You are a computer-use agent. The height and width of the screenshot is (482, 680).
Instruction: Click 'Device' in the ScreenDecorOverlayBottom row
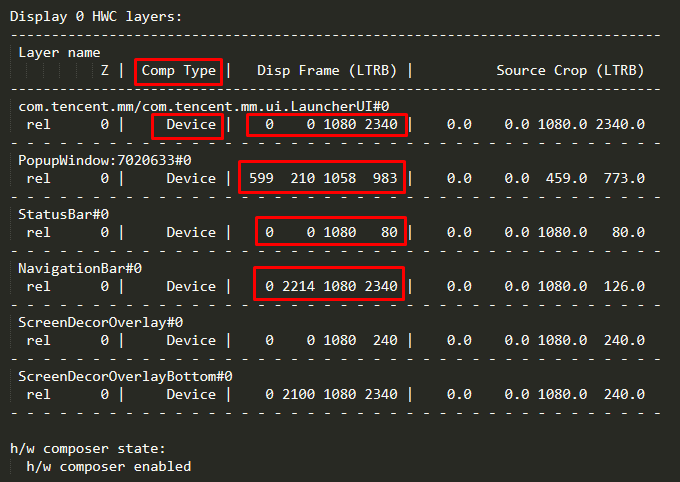191,395
